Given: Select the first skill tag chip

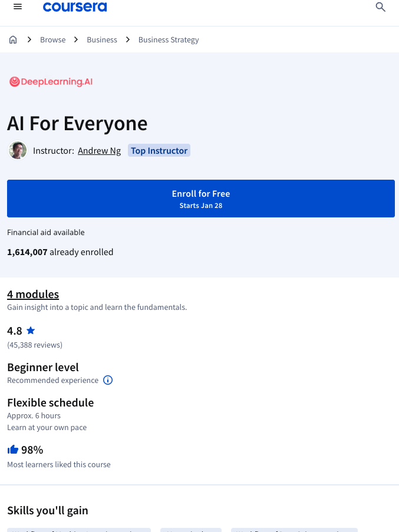Looking at the screenshot, I should [78, 530].
